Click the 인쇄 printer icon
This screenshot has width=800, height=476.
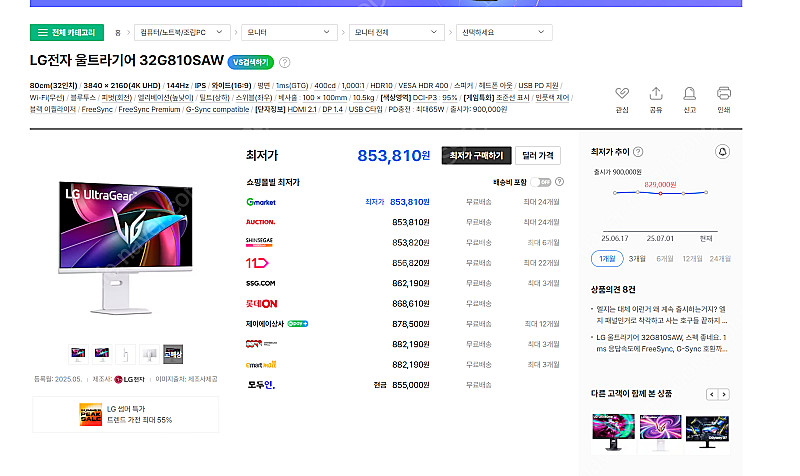(x=723, y=93)
